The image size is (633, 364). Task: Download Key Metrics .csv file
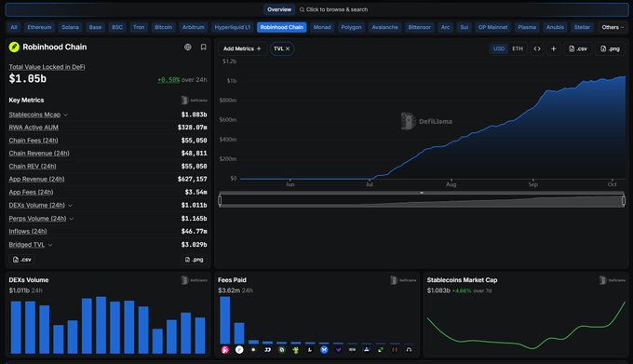[21, 260]
